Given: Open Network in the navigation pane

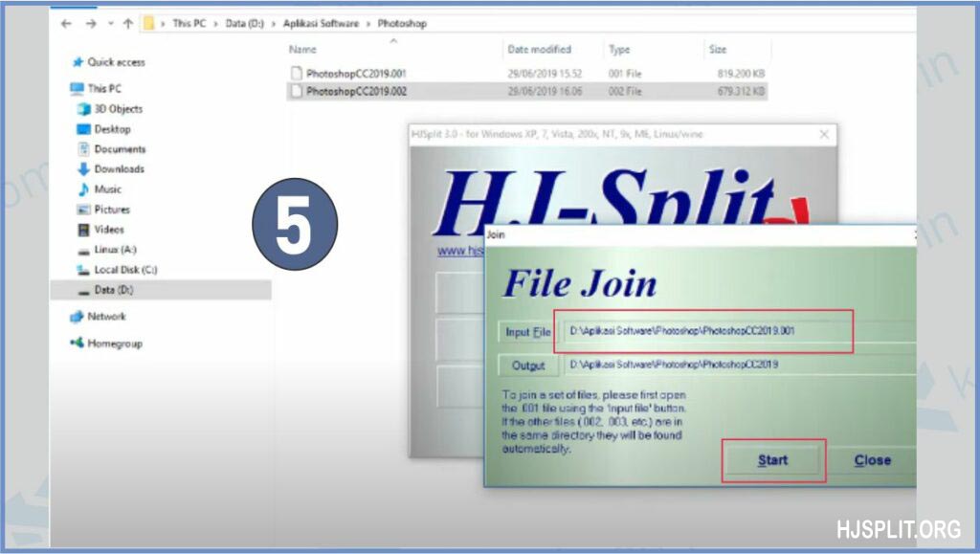Looking at the screenshot, I should click(106, 317).
